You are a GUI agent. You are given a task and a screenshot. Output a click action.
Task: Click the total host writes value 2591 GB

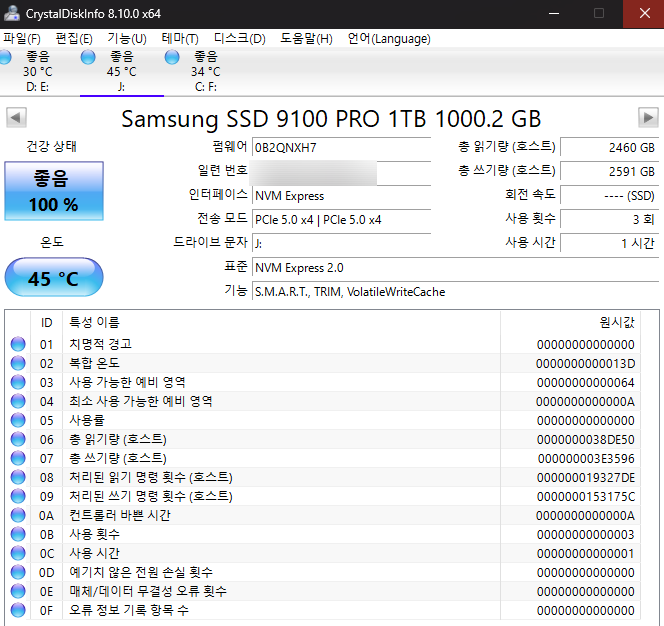tap(609, 172)
